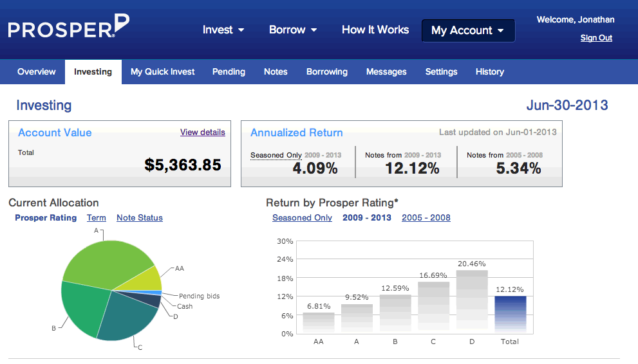The height and width of the screenshot is (364, 638).
Task: Click the Pending bids pie label
Action: 199,296
